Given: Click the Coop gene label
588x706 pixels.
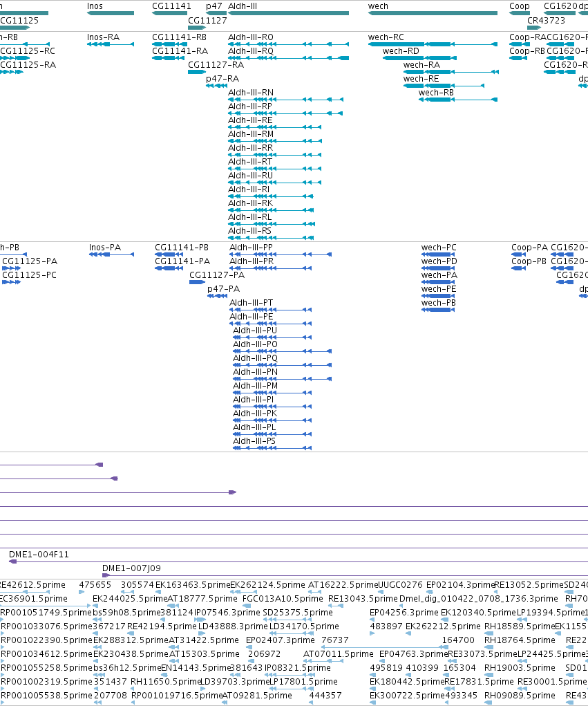Looking at the screenshot, I should point(519,6).
